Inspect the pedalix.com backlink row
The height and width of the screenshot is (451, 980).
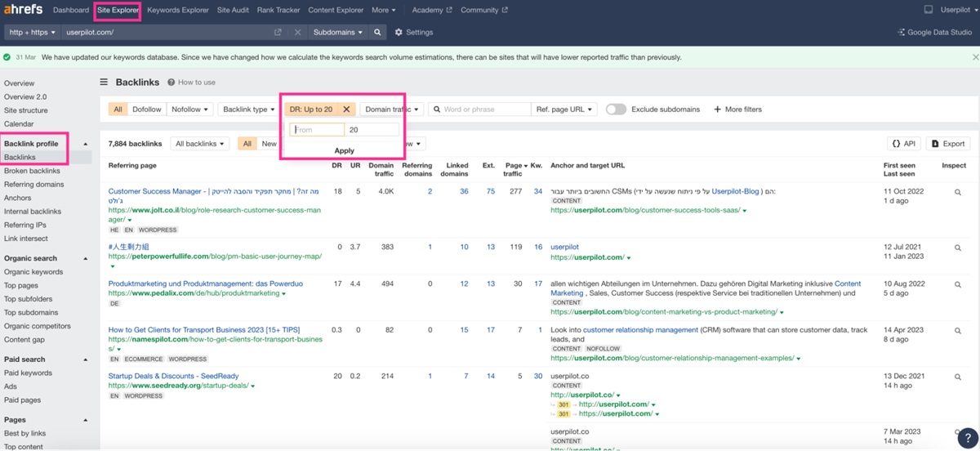[958, 284]
